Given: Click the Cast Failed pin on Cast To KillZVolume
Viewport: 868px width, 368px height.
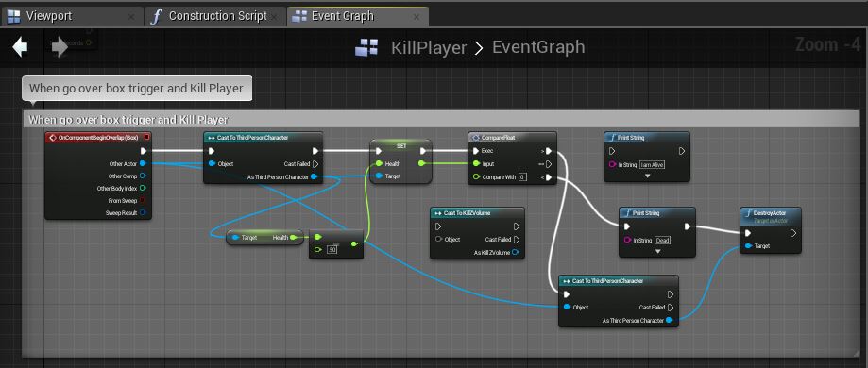Looking at the screenshot, I should pyautogui.click(x=516, y=240).
